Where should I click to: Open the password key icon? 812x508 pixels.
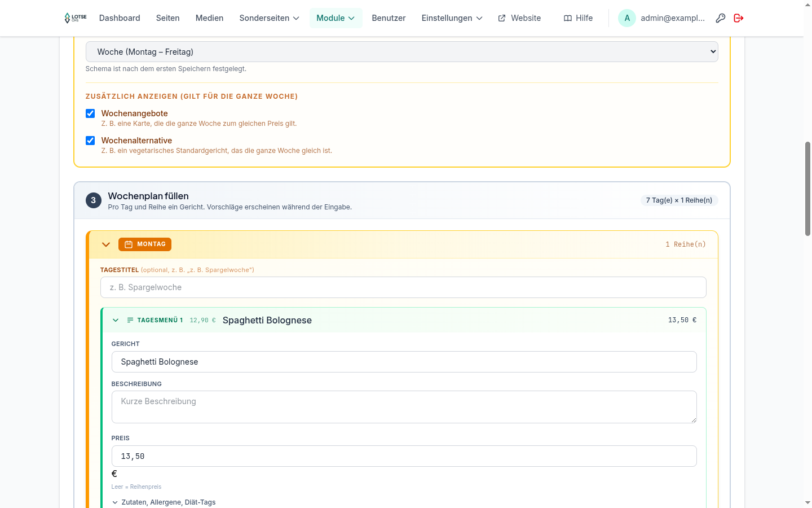click(721, 18)
